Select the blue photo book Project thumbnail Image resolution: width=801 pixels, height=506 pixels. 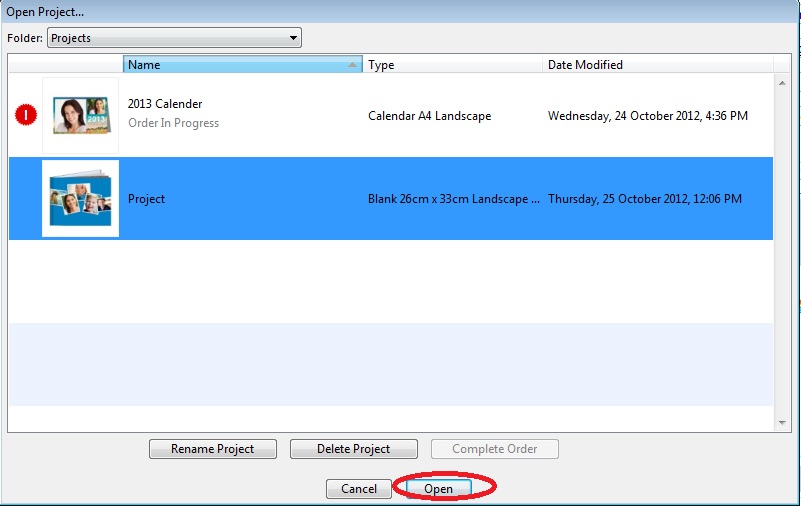81,199
